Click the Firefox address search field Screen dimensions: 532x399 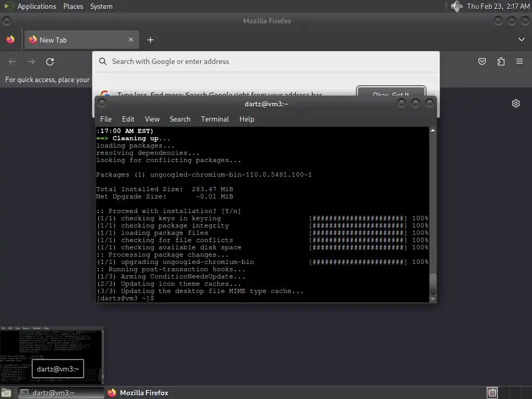pyautogui.click(x=266, y=61)
